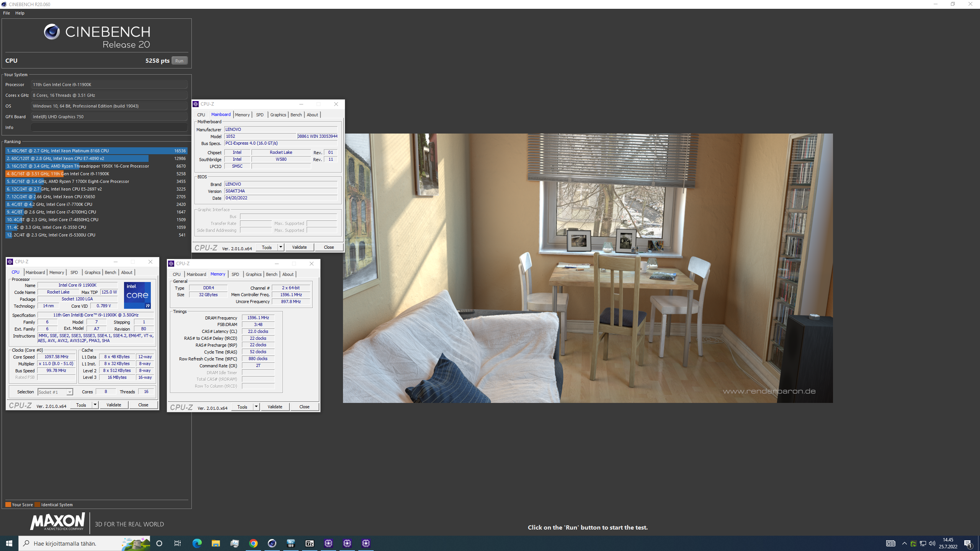This screenshot has width=980, height=551.
Task: Select ranking row Intel Xeon Platinum 8168
Action: [96, 151]
